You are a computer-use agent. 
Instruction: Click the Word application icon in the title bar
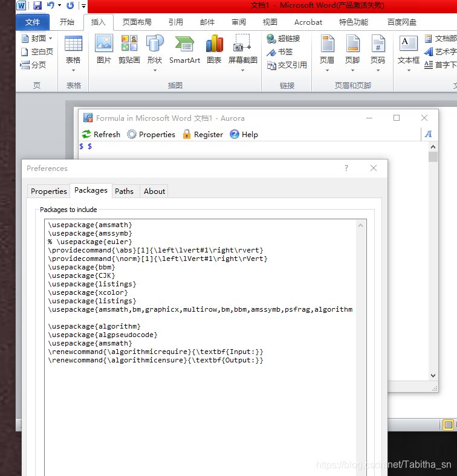pos(21,5)
